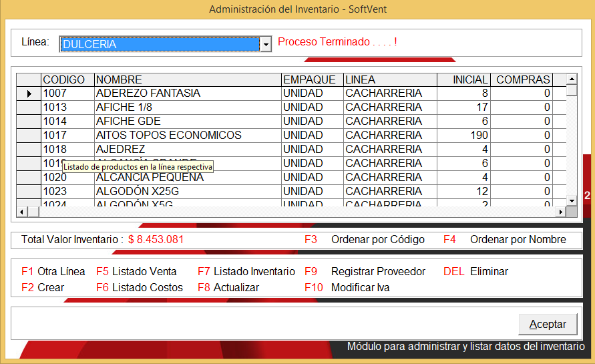The image size is (595, 364).
Task: Choose F5 Listado Venta option
Action: coord(136,272)
